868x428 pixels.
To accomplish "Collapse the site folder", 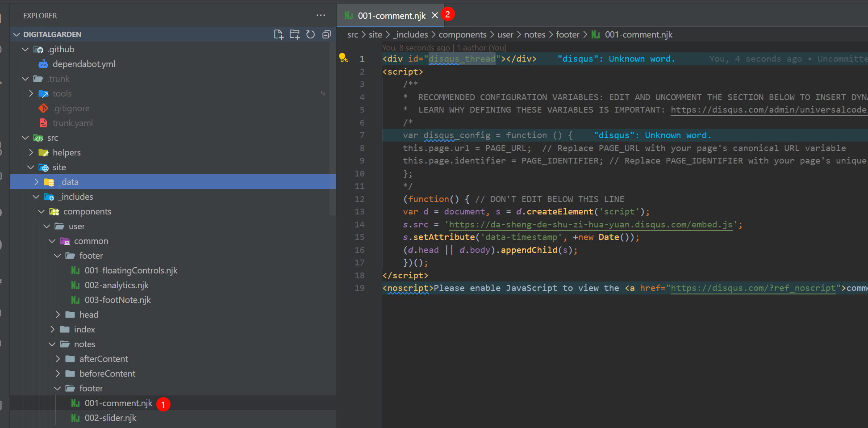I will [x=31, y=167].
